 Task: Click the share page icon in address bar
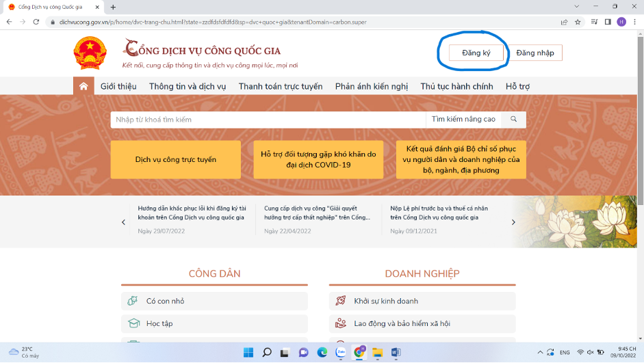(564, 22)
